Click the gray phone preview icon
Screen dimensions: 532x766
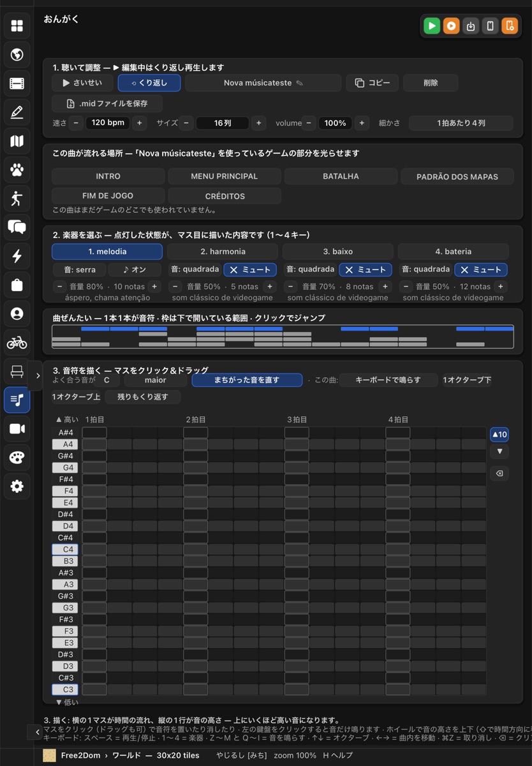tap(490, 26)
